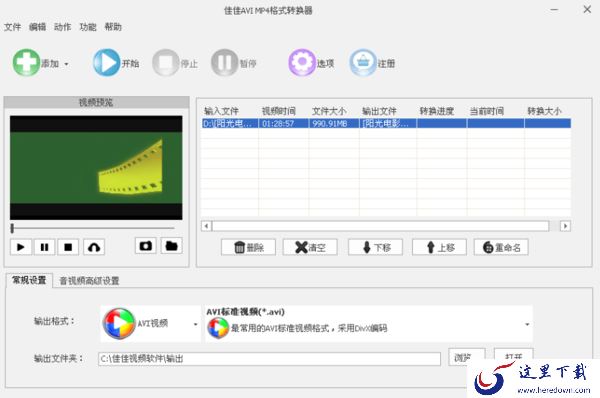Expand the AVI standard video profile dropdown
Viewport: 600px width, 398px height.
coord(369,324)
